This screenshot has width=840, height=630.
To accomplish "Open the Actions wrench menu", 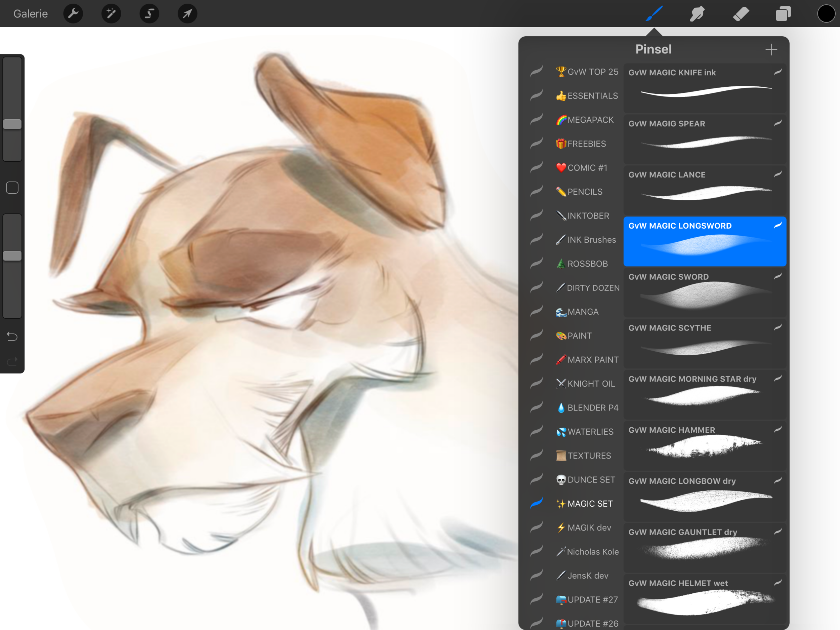I will pyautogui.click(x=73, y=14).
